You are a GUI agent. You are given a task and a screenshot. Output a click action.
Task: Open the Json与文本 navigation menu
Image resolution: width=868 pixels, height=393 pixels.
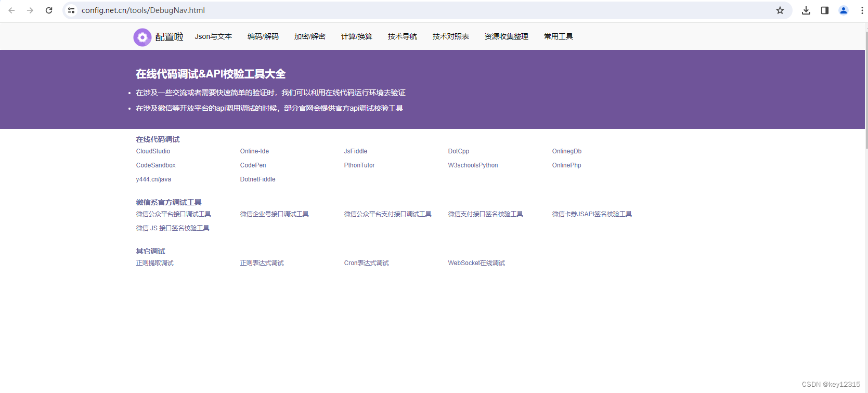tap(213, 36)
